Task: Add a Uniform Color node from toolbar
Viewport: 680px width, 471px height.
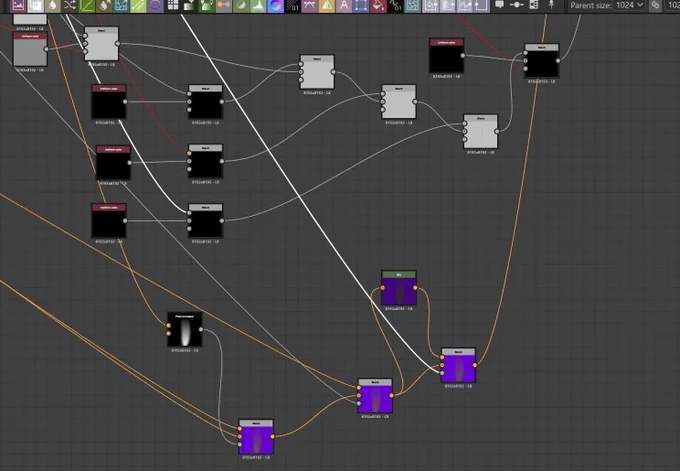Action: [x=378, y=5]
